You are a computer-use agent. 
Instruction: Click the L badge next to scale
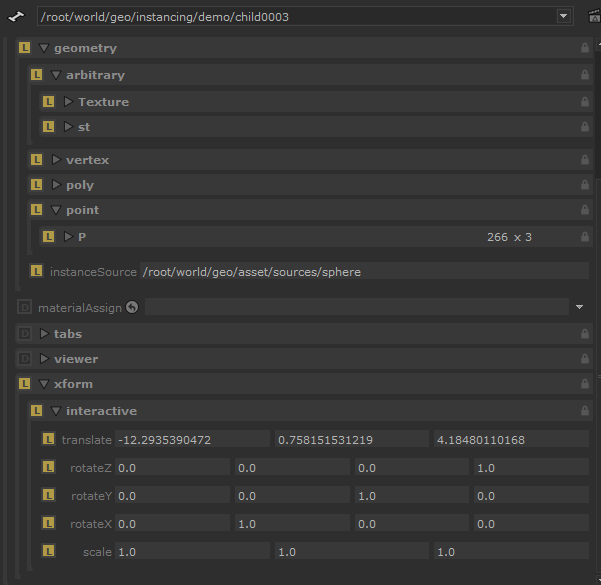coord(48,551)
